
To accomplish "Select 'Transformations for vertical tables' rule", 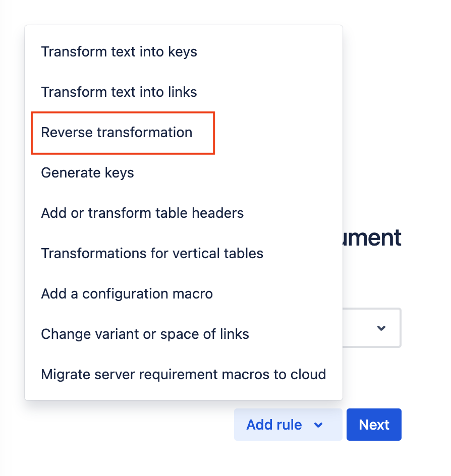I will (x=152, y=253).
